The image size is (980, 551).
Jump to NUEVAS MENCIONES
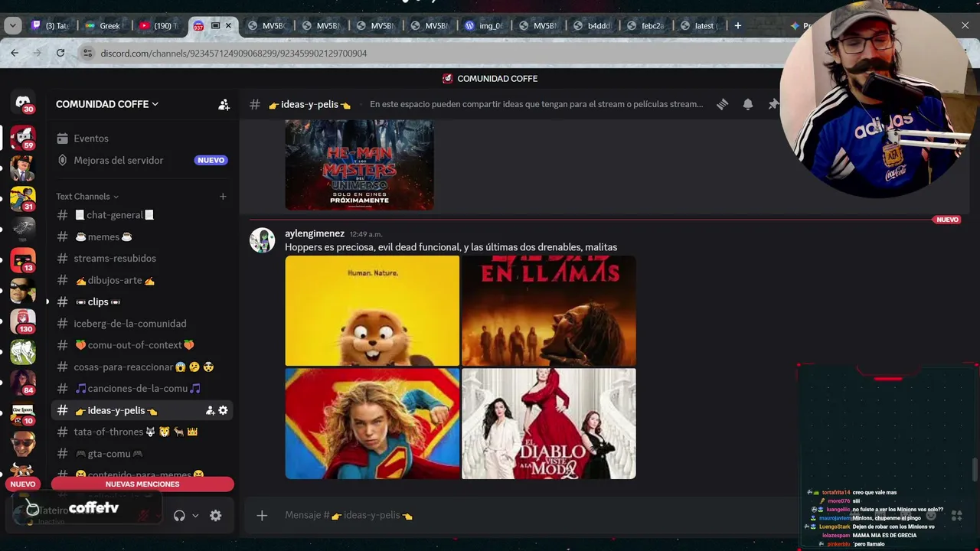tap(142, 484)
